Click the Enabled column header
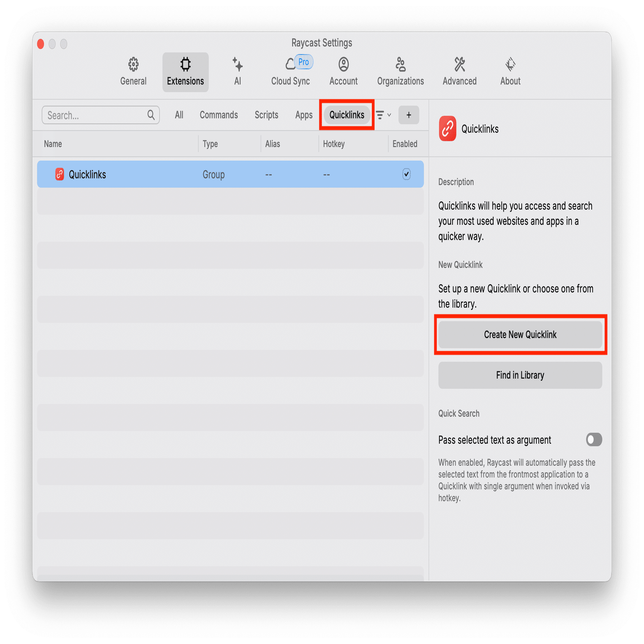The image size is (644, 644). 405,144
